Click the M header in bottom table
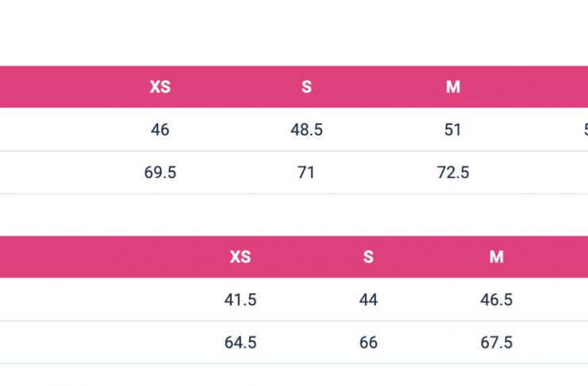The image size is (588, 386). click(497, 257)
